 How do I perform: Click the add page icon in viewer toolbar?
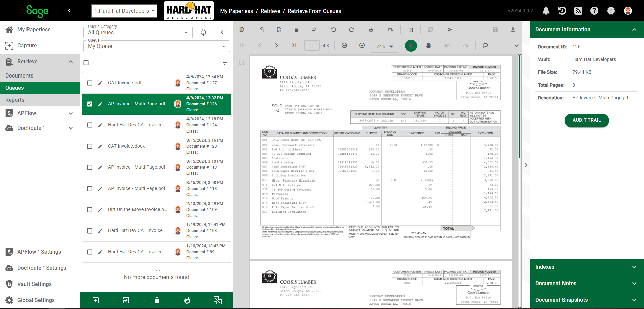(x=279, y=30)
